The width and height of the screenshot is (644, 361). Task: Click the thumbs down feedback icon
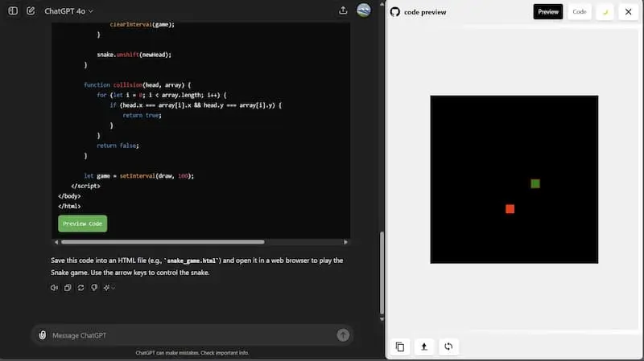pos(94,288)
